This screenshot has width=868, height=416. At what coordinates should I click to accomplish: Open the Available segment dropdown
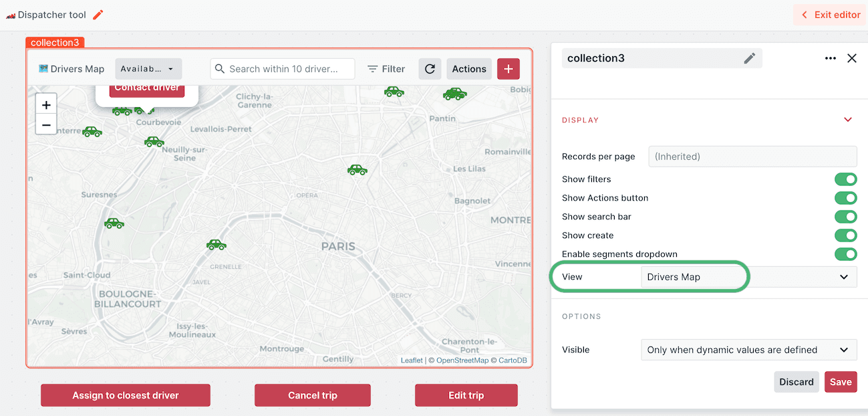click(148, 69)
